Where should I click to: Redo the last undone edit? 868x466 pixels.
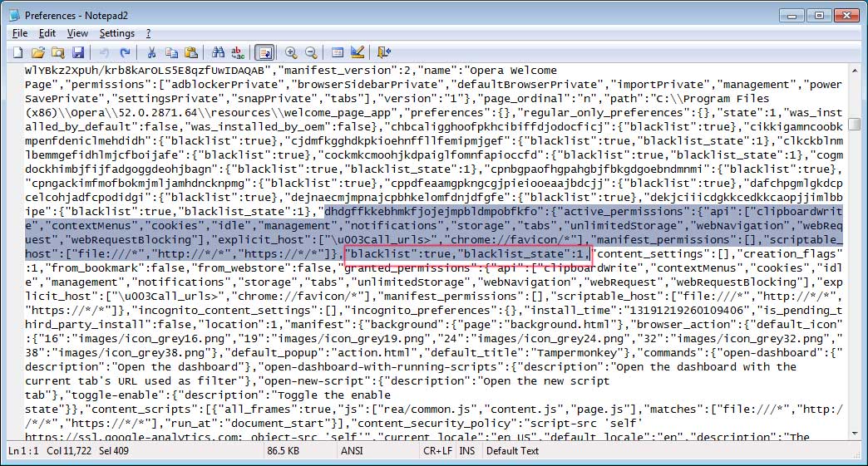click(x=125, y=52)
